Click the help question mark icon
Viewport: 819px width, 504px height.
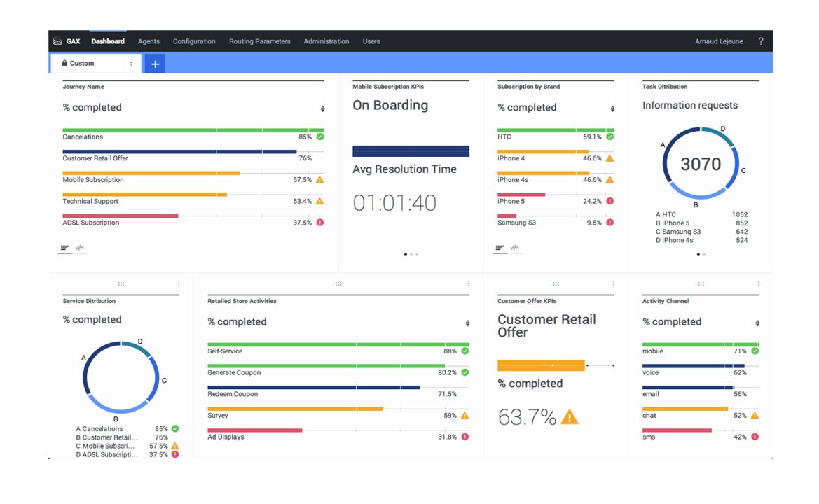coord(761,41)
